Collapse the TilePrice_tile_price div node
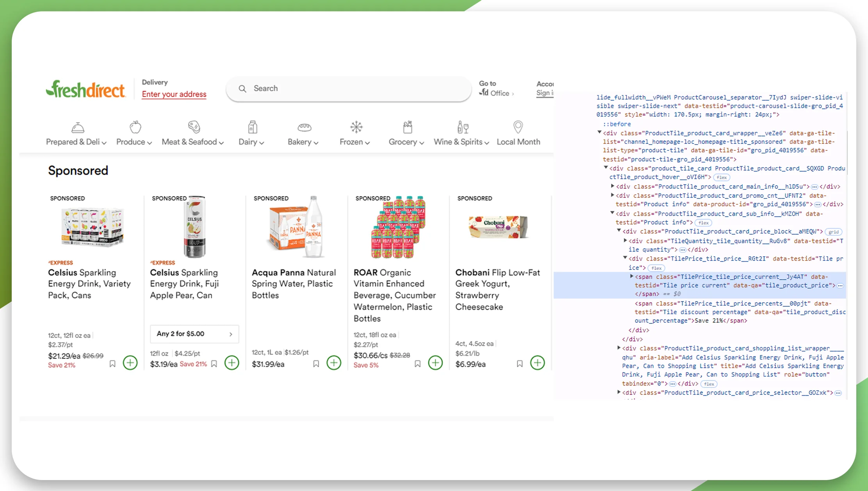The width and height of the screenshot is (868, 491). [x=625, y=258]
